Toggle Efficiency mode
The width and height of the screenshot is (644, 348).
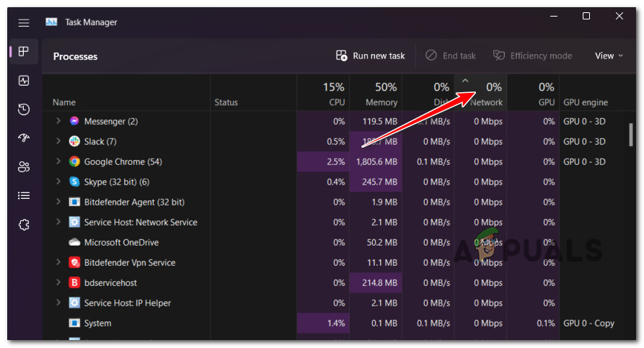[532, 56]
